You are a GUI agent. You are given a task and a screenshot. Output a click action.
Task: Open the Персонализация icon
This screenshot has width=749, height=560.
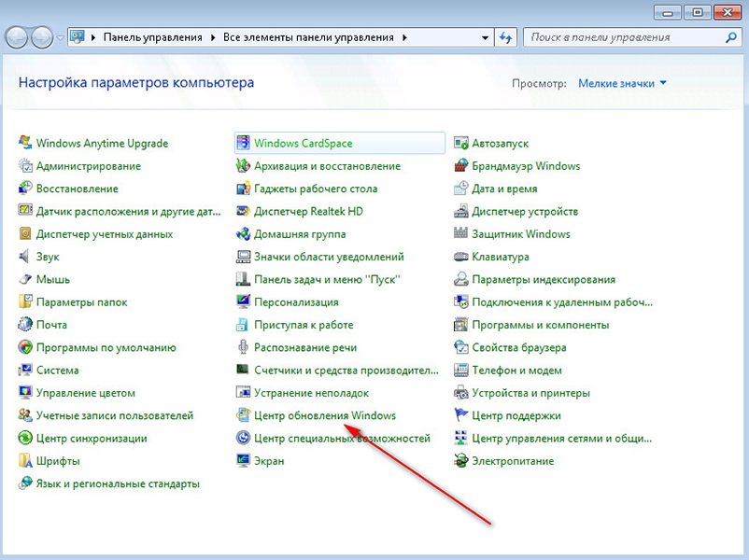243,301
